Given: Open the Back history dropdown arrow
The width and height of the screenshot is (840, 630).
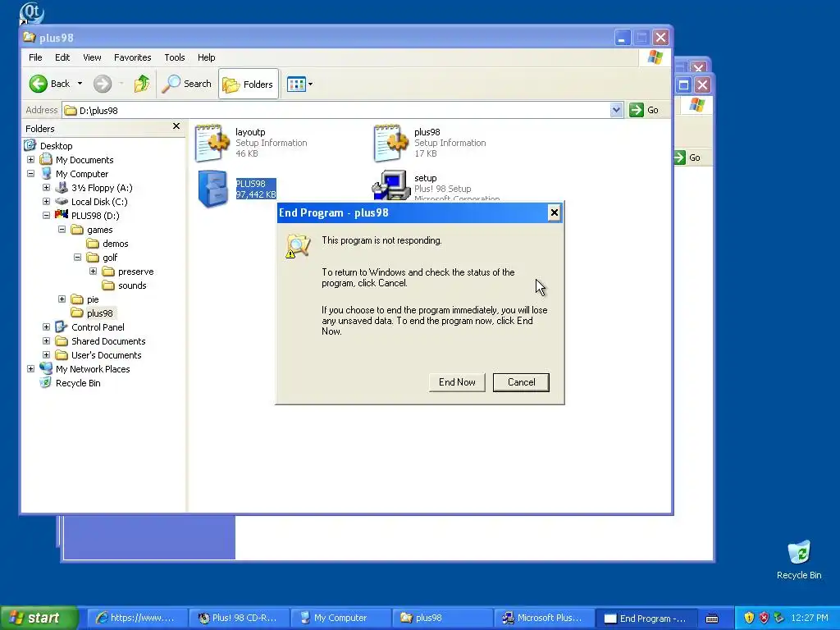Looking at the screenshot, I should [80, 84].
